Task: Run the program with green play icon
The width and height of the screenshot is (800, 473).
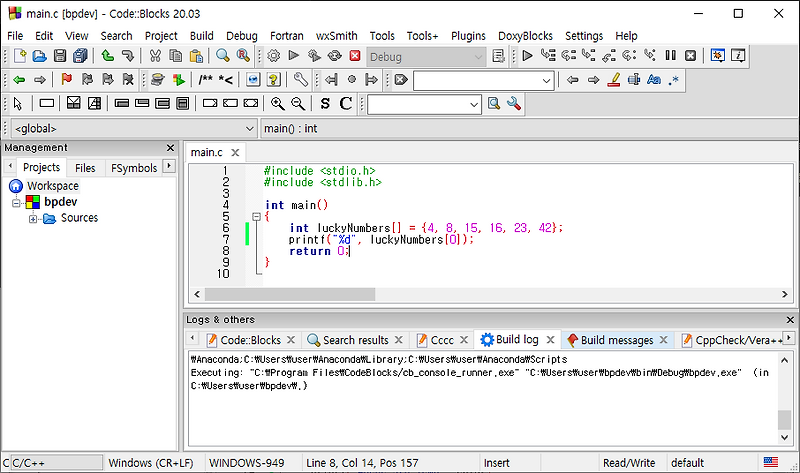Action: [x=294, y=56]
